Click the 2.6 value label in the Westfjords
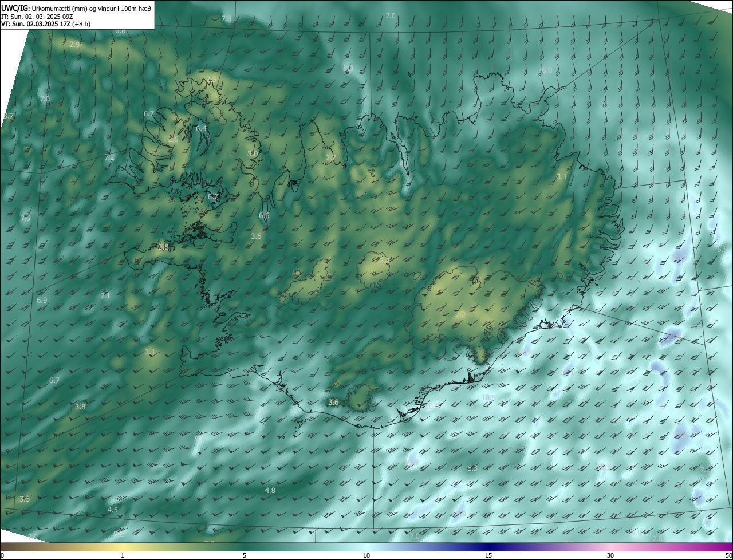The height and width of the screenshot is (560, 733). [x=173, y=139]
